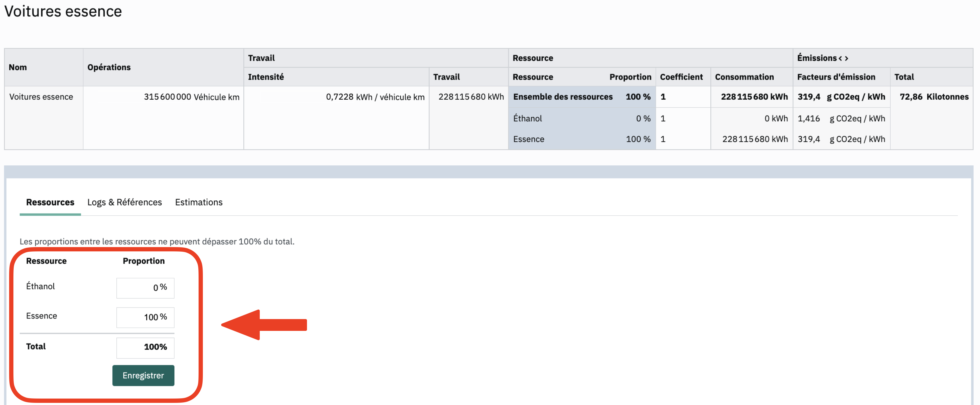The width and height of the screenshot is (980, 405).
Task: Click the bold 319,4 g CO2eq / kWh factor
Action: coord(841,97)
